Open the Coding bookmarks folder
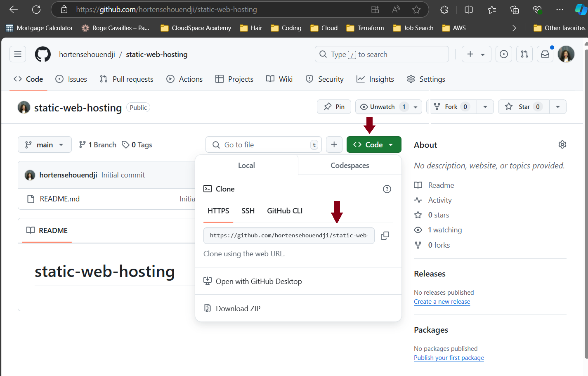 click(x=286, y=28)
